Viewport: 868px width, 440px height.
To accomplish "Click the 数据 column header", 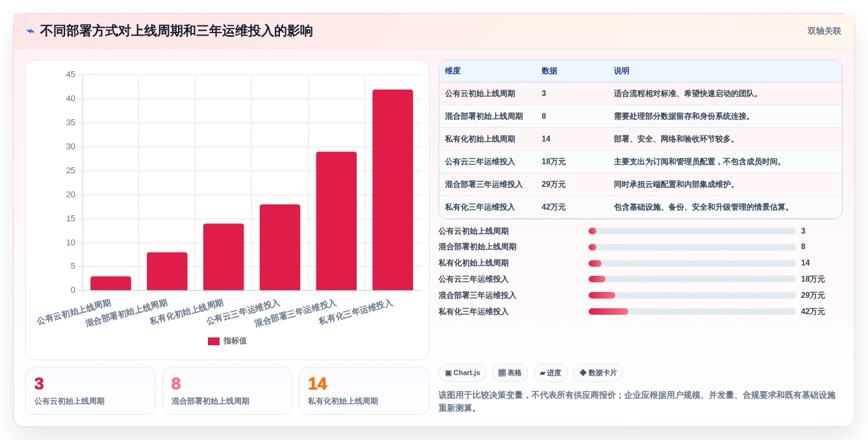I will pos(549,71).
